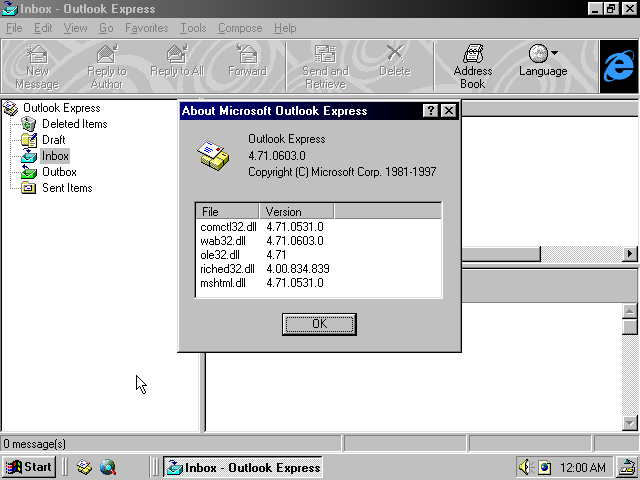Select the riched32.dll row

(318, 269)
